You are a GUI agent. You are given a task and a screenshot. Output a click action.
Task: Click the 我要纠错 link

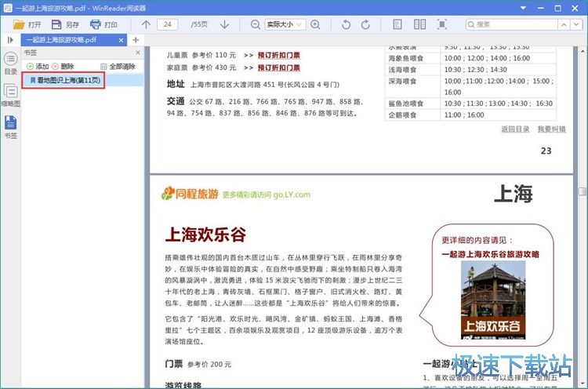point(551,129)
